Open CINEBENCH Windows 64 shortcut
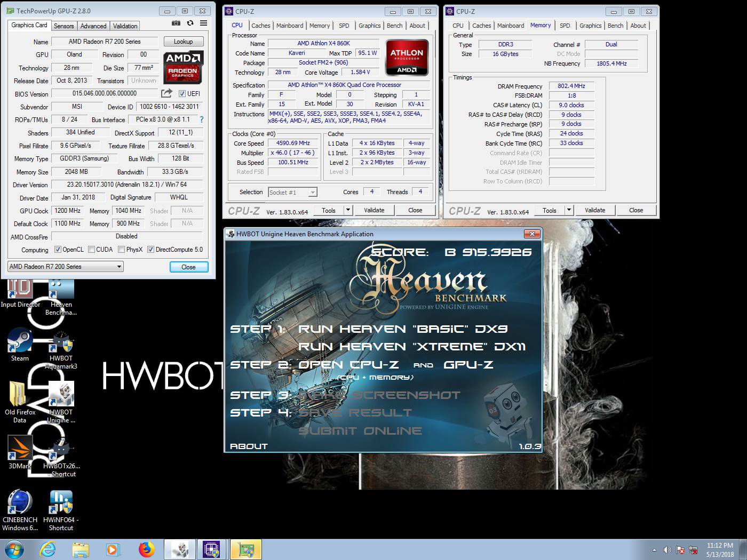The width and height of the screenshot is (747, 560). [x=20, y=510]
